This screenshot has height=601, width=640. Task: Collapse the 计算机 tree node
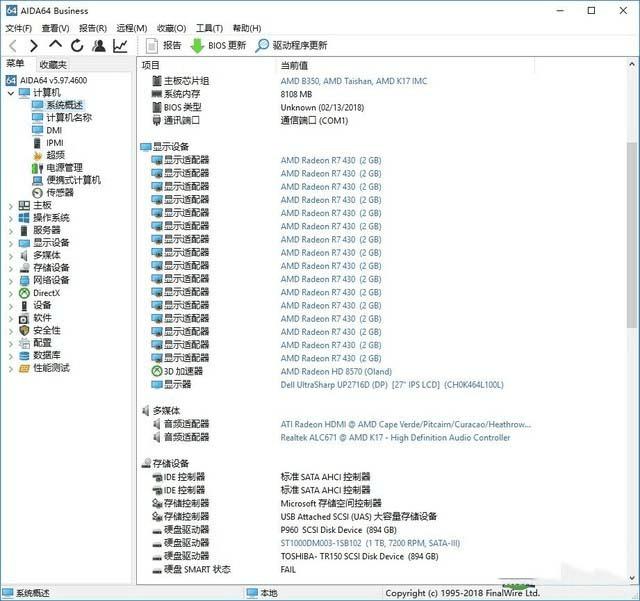11,93
